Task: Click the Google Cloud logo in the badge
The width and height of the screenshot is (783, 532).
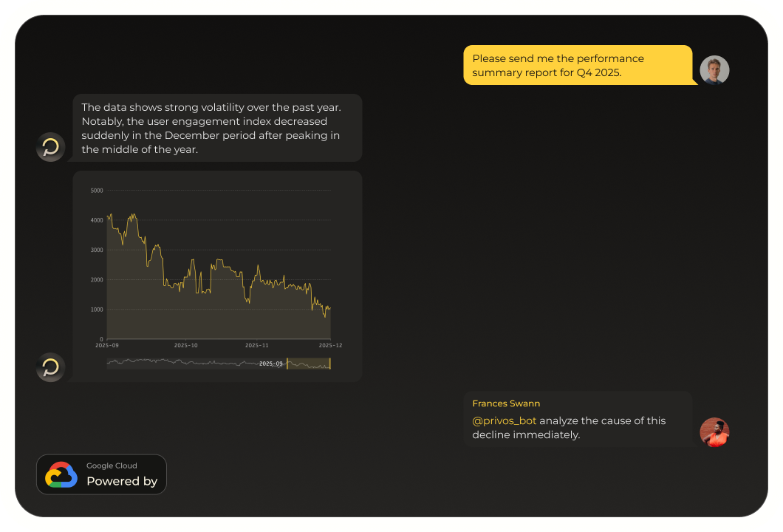Action: click(x=61, y=474)
